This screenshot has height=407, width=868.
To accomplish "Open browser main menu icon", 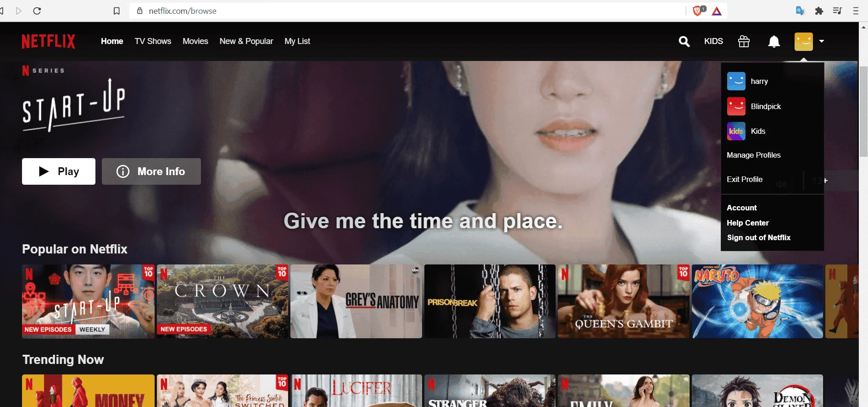I will click(x=856, y=11).
